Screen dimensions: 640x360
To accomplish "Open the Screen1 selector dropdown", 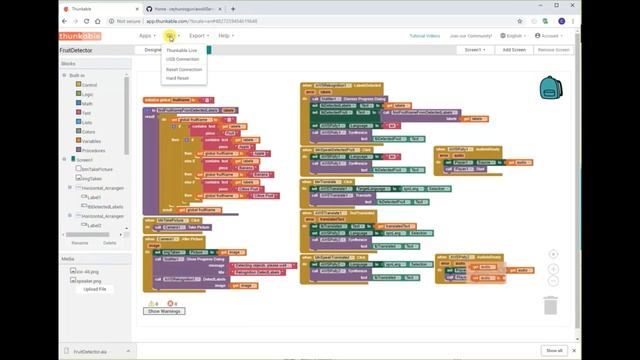I will click(x=475, y=50).
